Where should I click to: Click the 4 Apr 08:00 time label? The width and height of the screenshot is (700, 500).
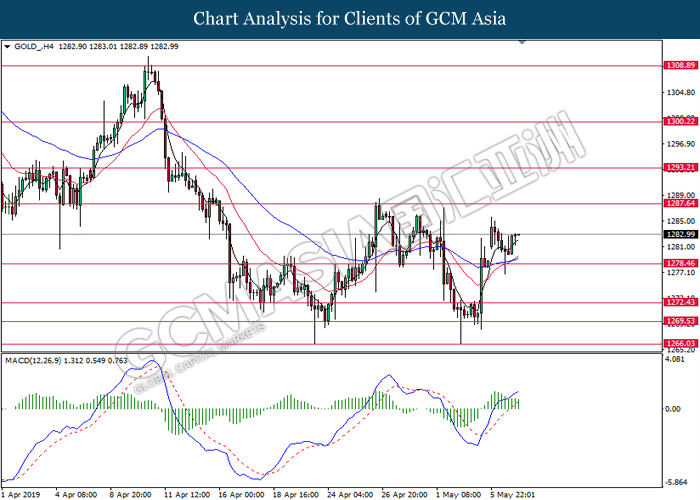coord(76,495)
